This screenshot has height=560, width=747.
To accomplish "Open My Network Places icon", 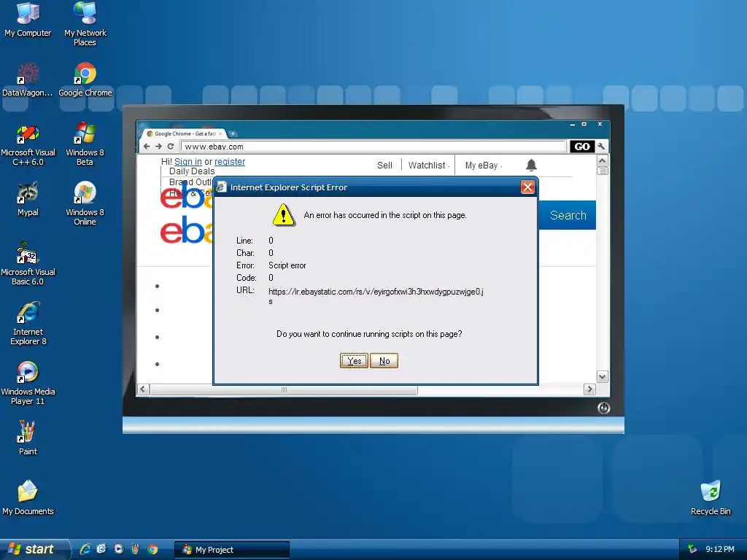I will 85,24.
